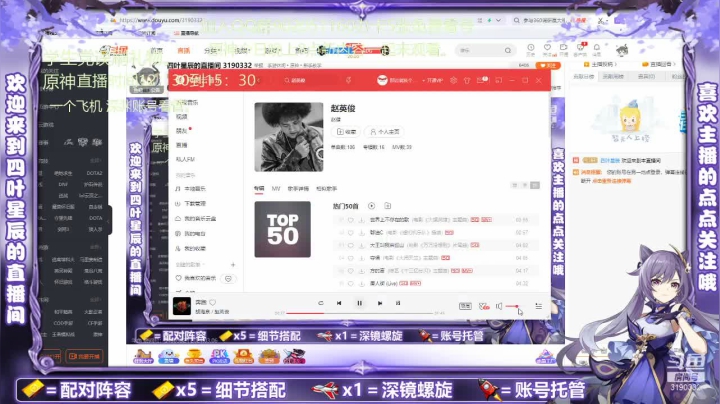Open 视频 in the music app sidebar
The width and height of the screenshot is (720, 404).
click(182, 117)
